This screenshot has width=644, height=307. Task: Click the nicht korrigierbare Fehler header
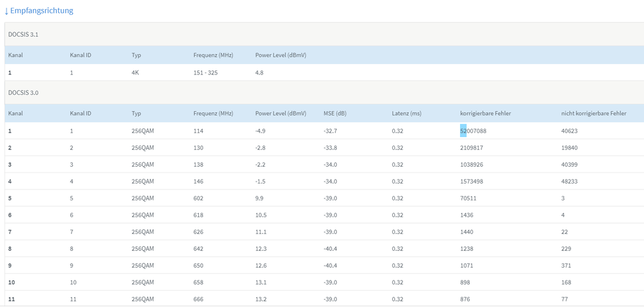tap(594, 113)
